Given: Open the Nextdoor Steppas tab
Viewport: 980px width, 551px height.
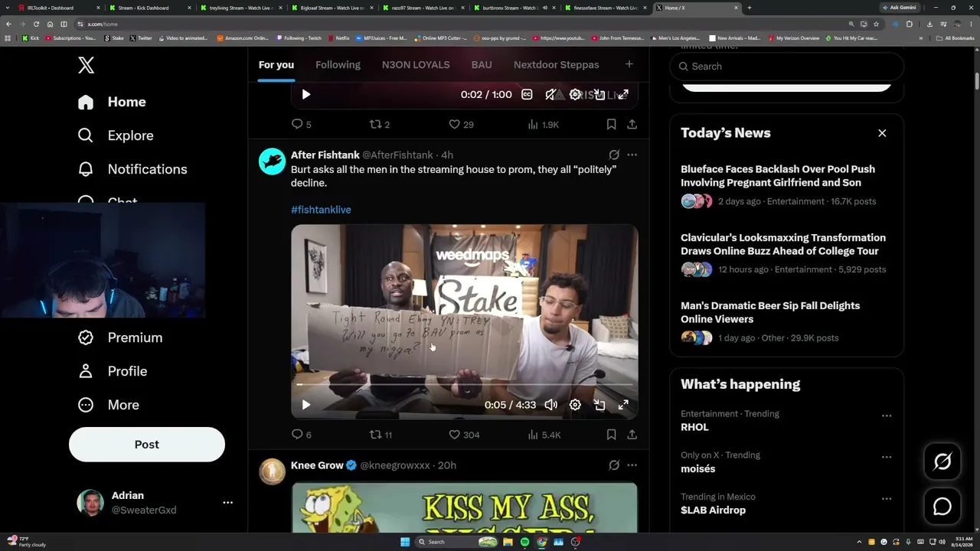Looking at the screenshot, I should pyautogui.click(x=557, y=65).
